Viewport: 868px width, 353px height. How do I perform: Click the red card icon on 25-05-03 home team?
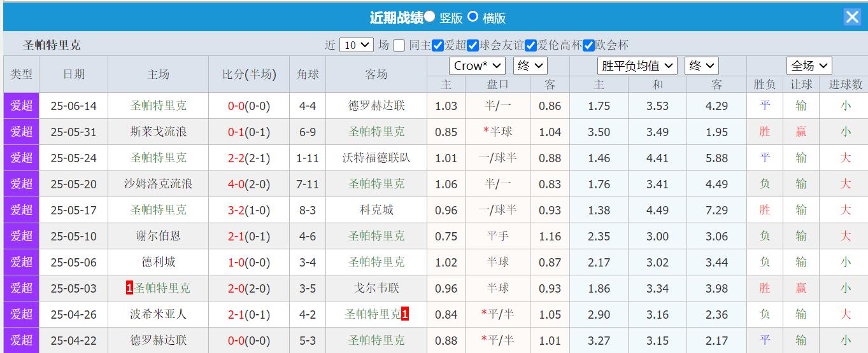[130, 288]
